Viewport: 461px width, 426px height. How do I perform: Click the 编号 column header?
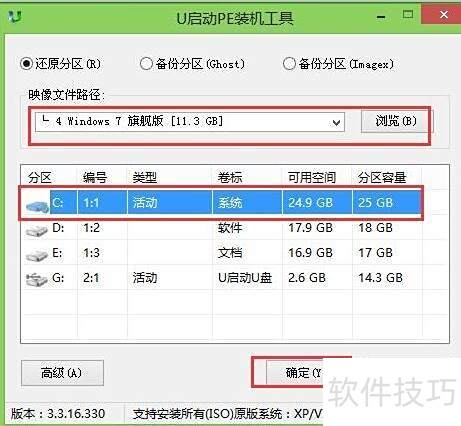coord(95,177)
